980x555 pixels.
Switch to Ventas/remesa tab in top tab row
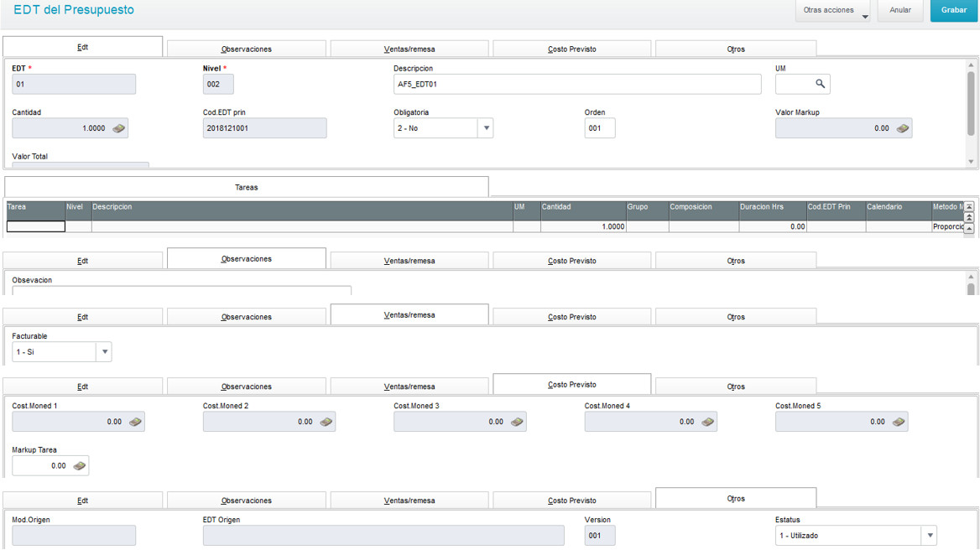coord(409,49)
